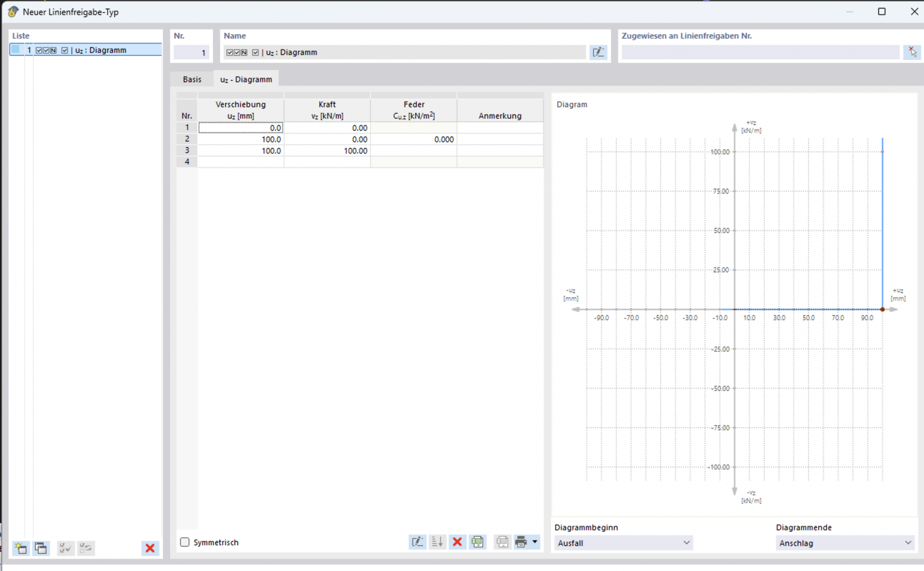The height and width of the screenshot is (571, 924).
Task: Expand print options arrow next to printer
Action: [x=535, y=542]
